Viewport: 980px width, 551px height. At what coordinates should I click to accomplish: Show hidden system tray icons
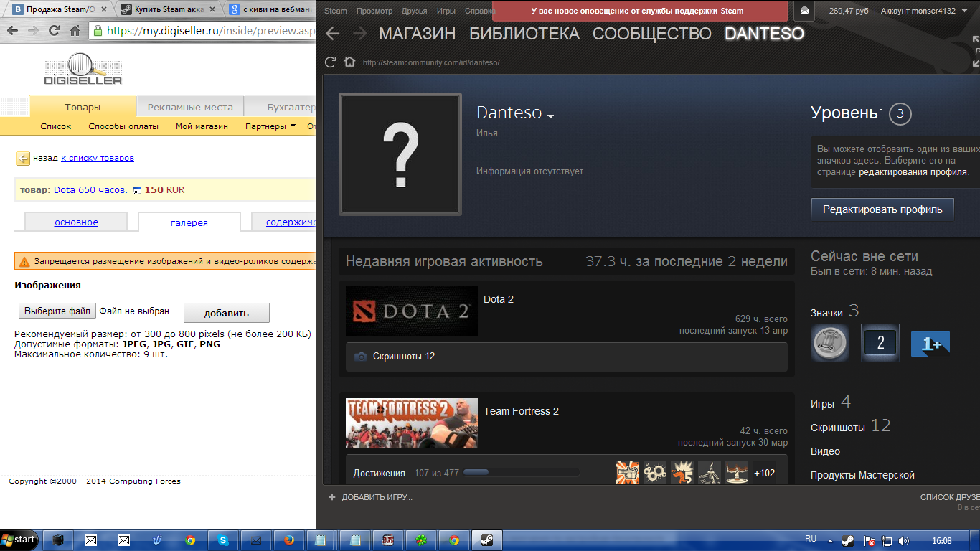click(x=830, y=540)
